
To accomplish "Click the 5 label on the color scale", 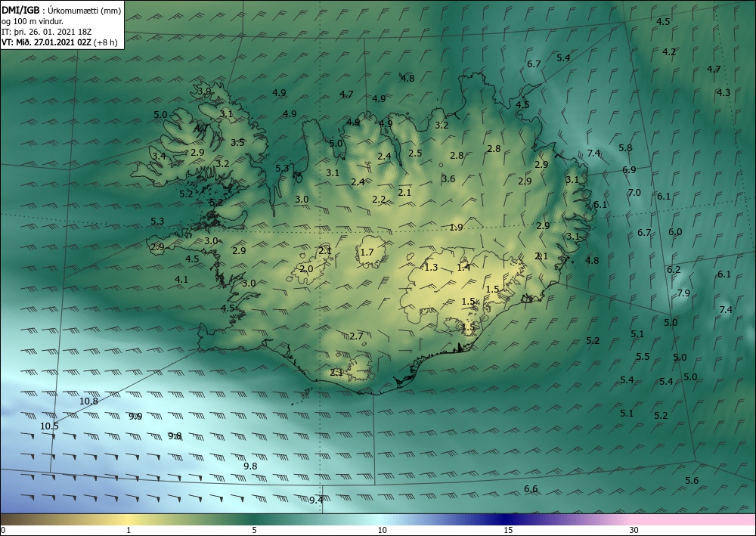I will (254, 531).
